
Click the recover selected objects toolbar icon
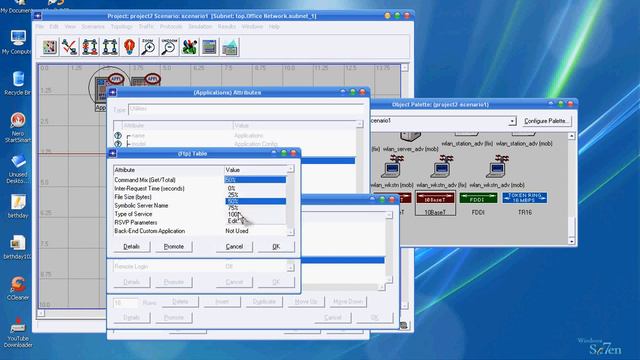110,47
